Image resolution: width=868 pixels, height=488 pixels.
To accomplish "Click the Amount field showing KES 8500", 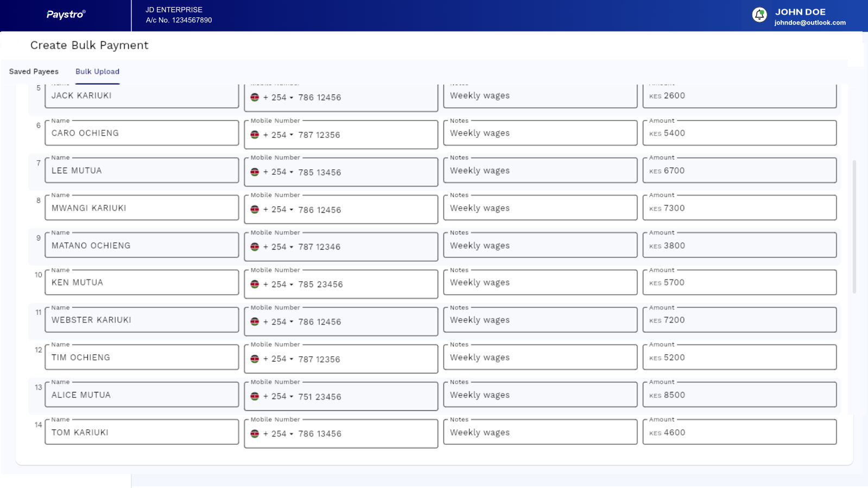I will 739,395.
